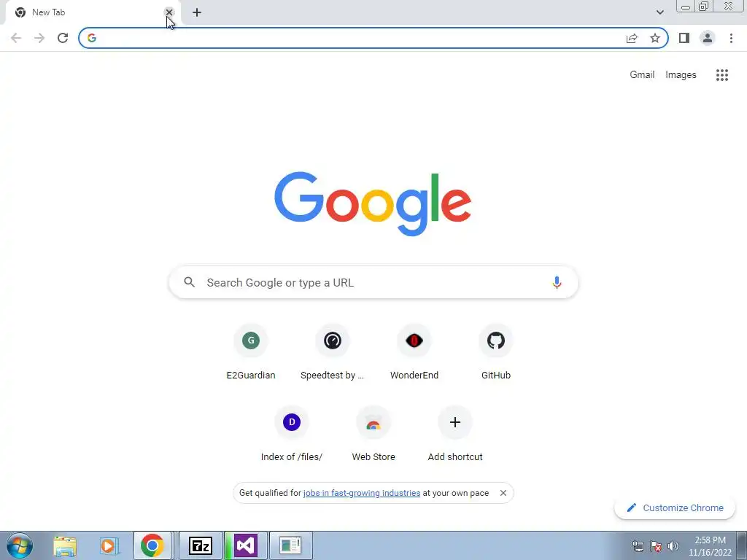Screen dimensions: 747x560
Task: Click the magnifier icon in search box
Action: point(189,282)
